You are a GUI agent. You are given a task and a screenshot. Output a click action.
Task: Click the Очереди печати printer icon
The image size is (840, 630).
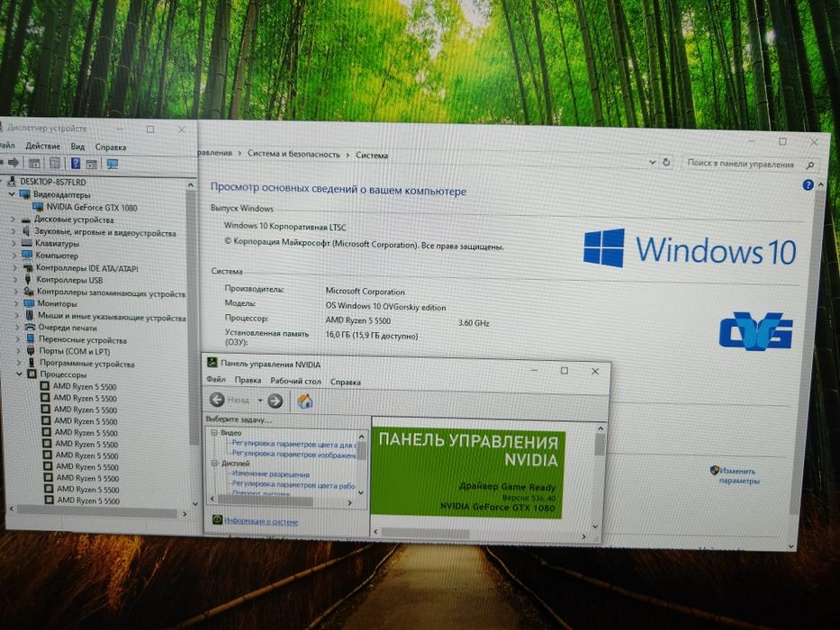(30, 327)
